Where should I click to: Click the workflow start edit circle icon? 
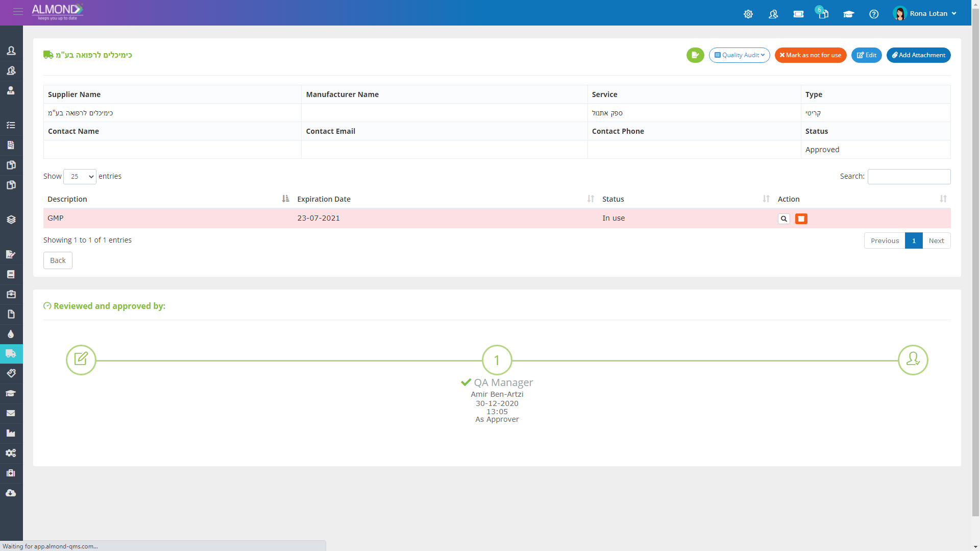tap(81, 360)
